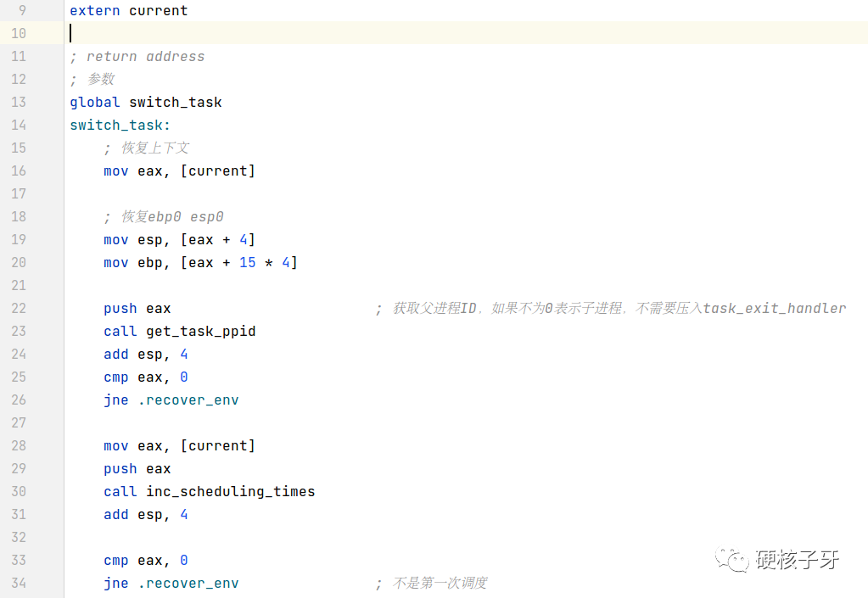Click 'mov ebp, [eax + 15 * 4]' line

point(200,262)
